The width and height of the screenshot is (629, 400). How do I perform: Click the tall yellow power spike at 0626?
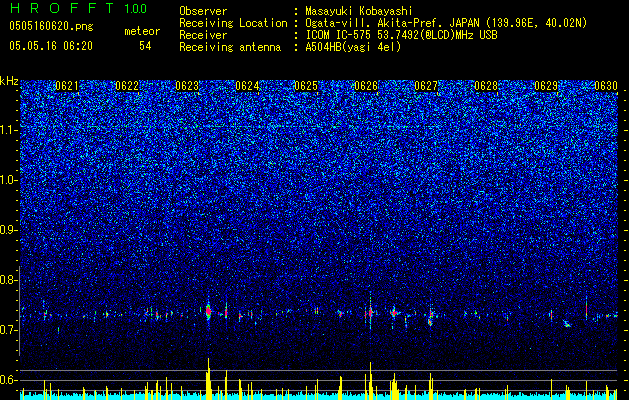(371, 381)
